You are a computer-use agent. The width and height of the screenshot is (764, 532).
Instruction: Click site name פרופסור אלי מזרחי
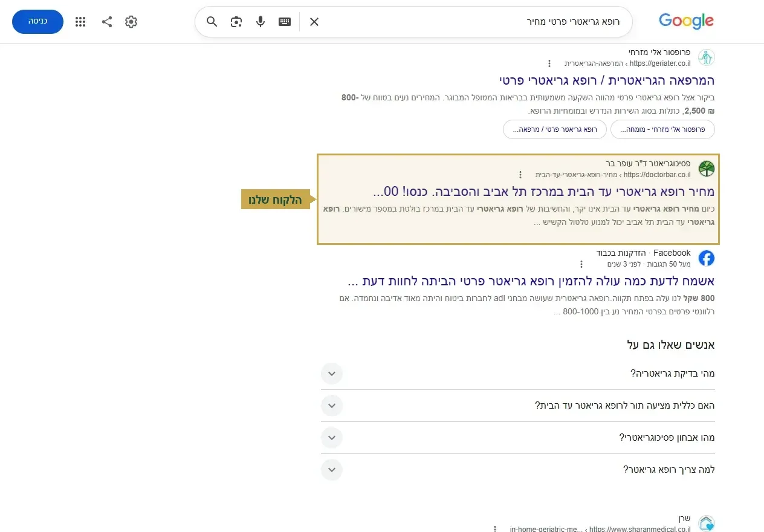pos(659,52)
